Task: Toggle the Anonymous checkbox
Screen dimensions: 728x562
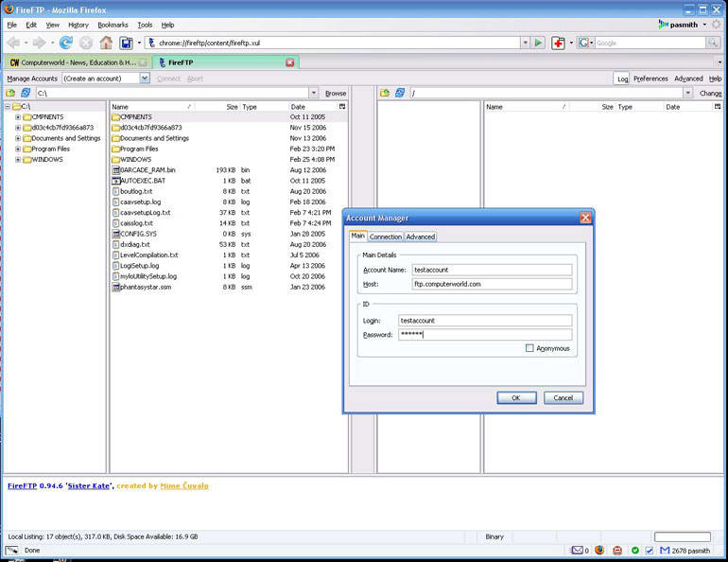Action: point(529,348)
